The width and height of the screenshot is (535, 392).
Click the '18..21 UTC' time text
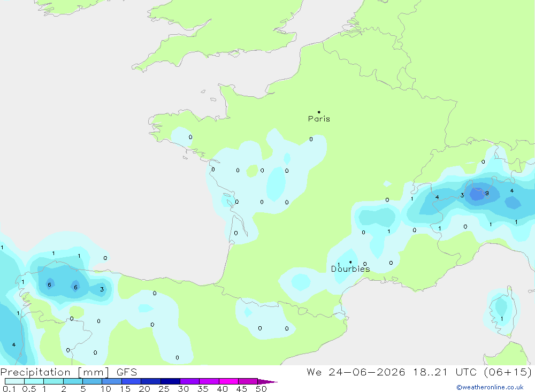(445, 372)
